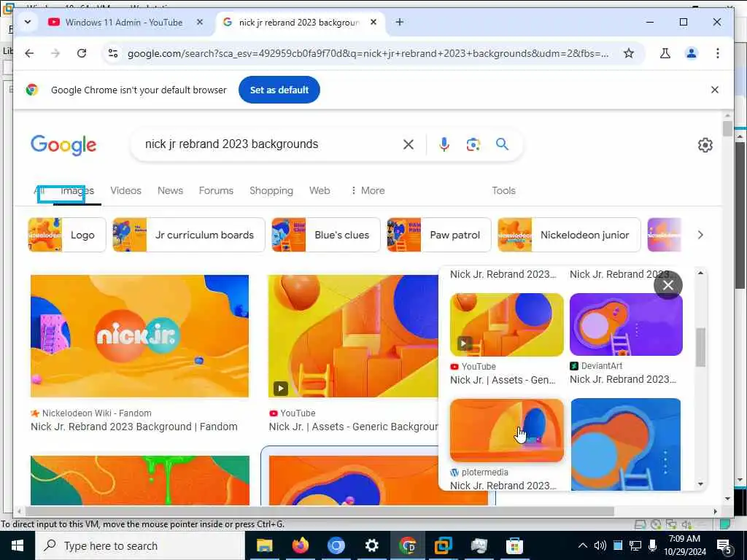
Task: Switch to the Videos results tab
Action: tap(125, 190)
